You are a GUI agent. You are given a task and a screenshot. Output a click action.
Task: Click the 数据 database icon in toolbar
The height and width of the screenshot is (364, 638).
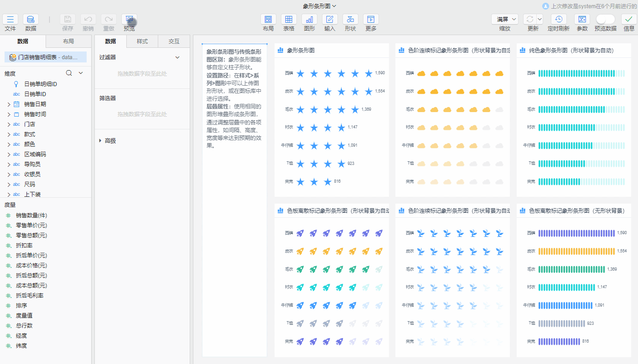[x=31, y=20]
